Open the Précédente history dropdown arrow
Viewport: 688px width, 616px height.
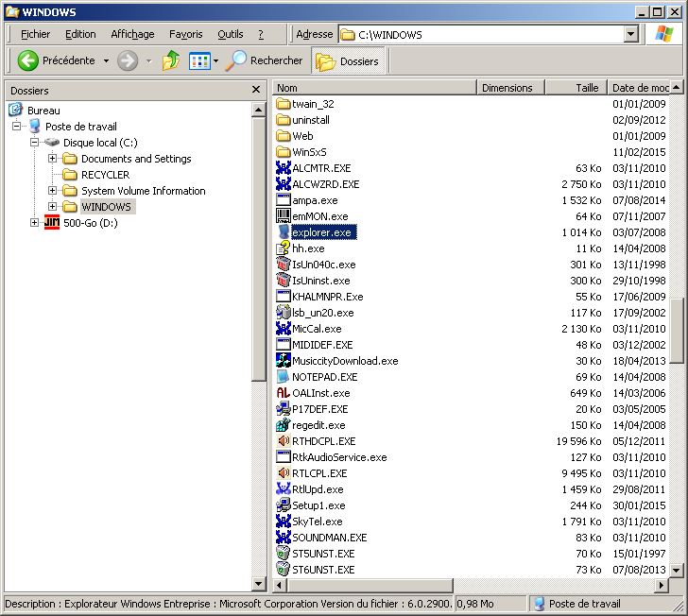pyautogui.click(x=106, y=61)
